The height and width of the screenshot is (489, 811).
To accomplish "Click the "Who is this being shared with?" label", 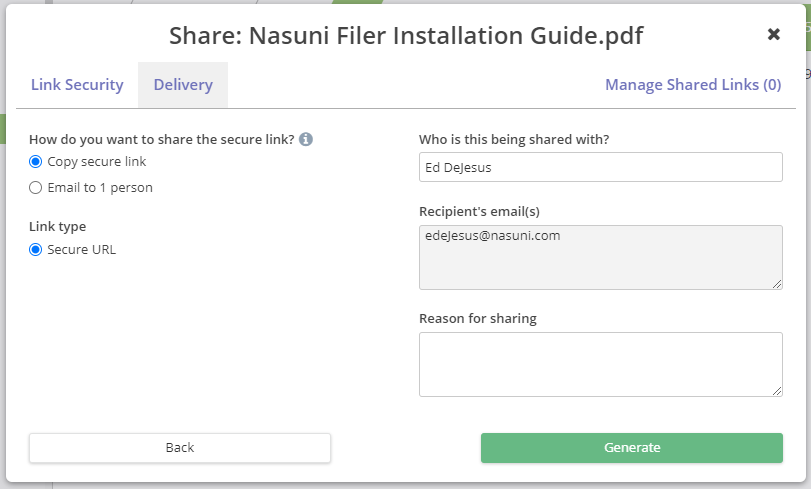I will tap(513, 139).
